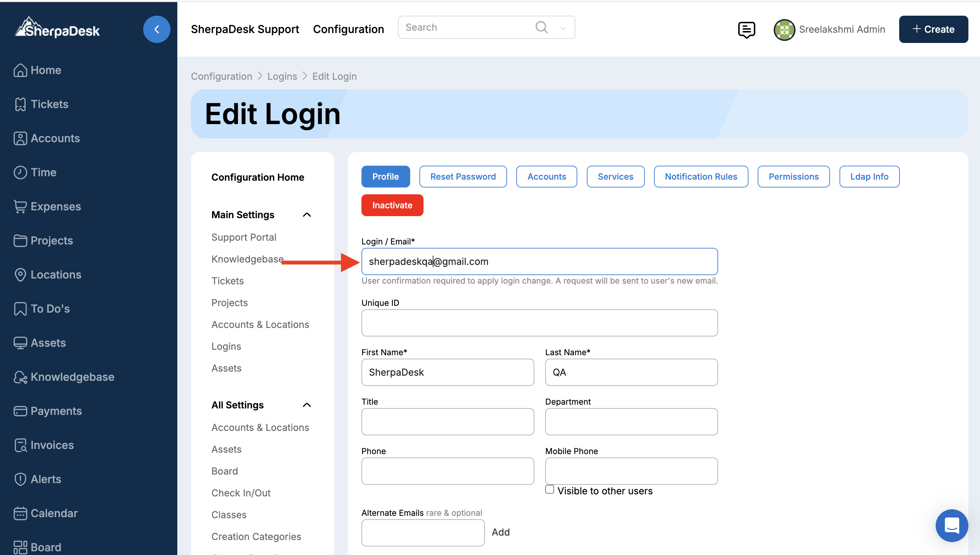Open the live chat bubble widget
The image size is (980, 555).
[x=951, y=526]
